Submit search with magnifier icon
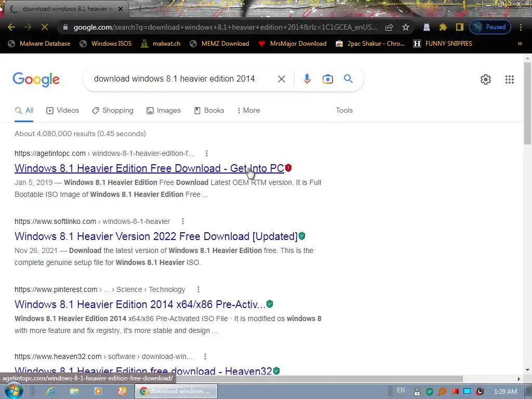 point(348,79)
